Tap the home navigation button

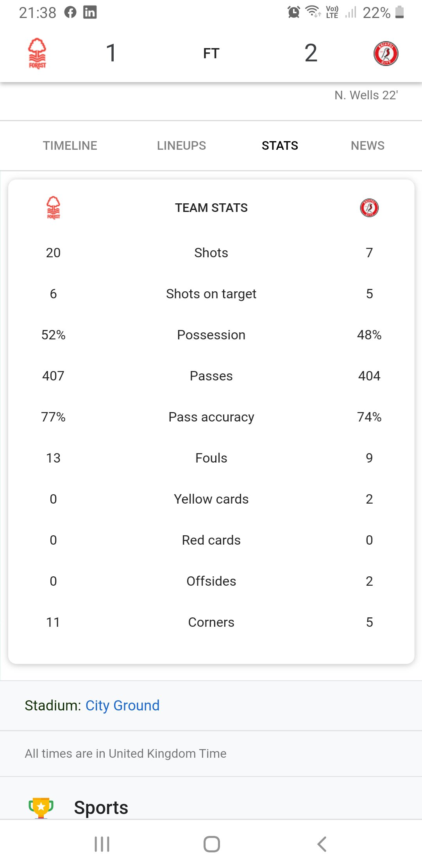coord(211,844)
